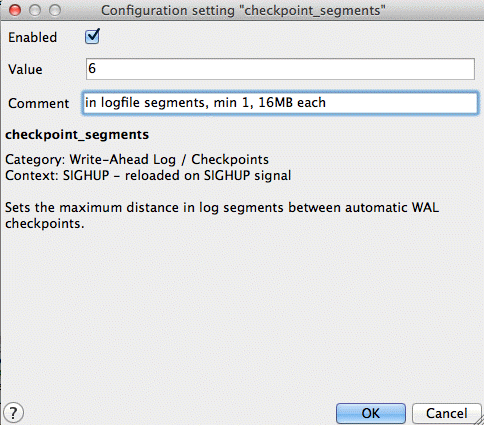The height and width of the screenshot is (426, 484).
Task: Click the resize grip in the window corner
Action: [x=479, y=421]
